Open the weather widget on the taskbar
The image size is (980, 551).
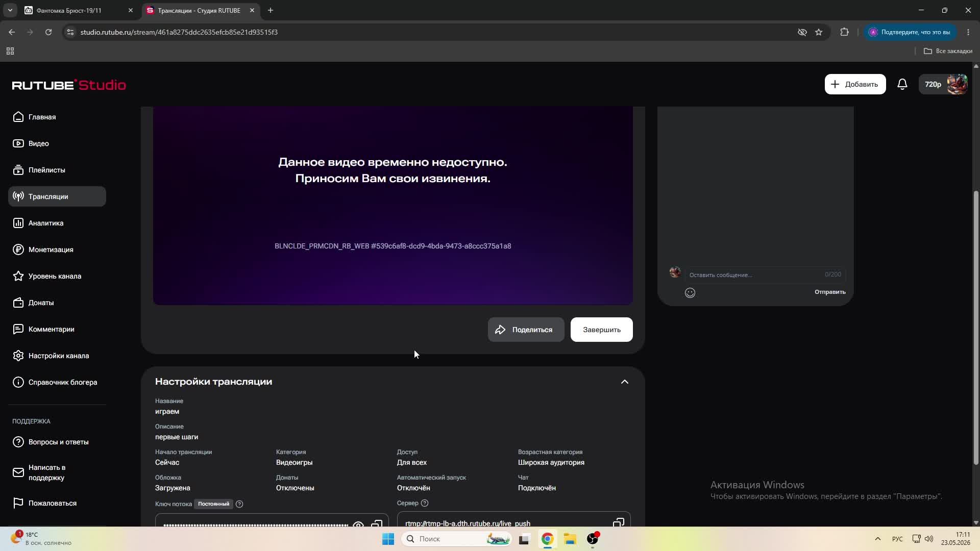41,539
